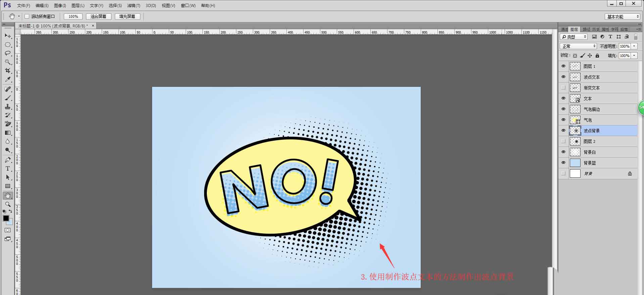Open the 滤镜(T) menu

134,6
